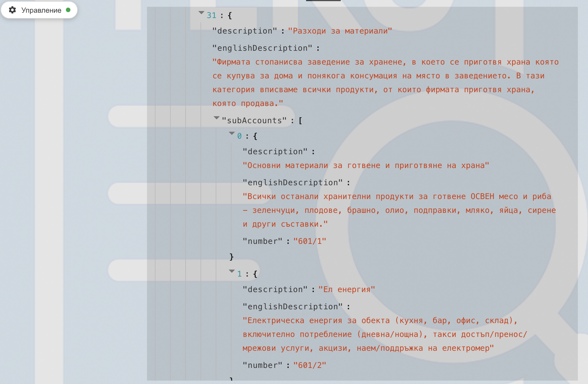Screen dimensions: 588x384
Task: Open the Управление panel
Action: 41,10
